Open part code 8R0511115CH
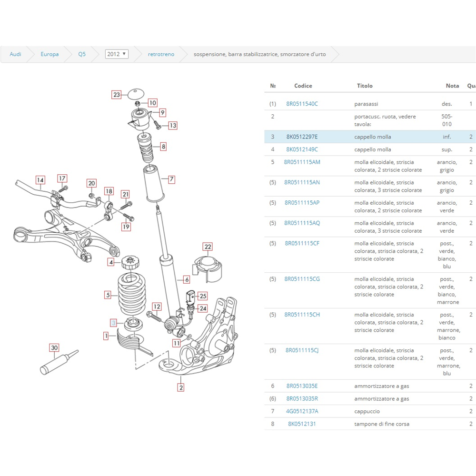Viewport: 476px width, 476px height. pos(302,315)
